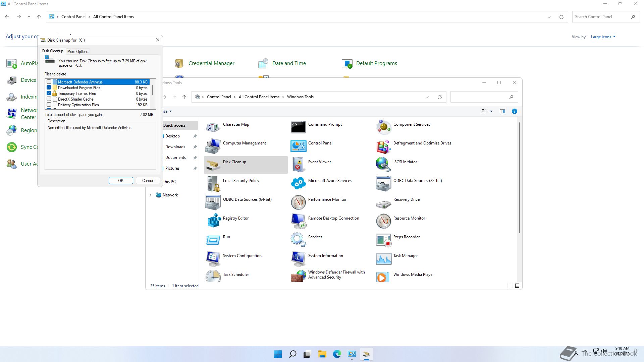This screenshot has height=362, width=644.
Task: Open Microsoft Azure Services icon
Action: click(x=298, y=184)
